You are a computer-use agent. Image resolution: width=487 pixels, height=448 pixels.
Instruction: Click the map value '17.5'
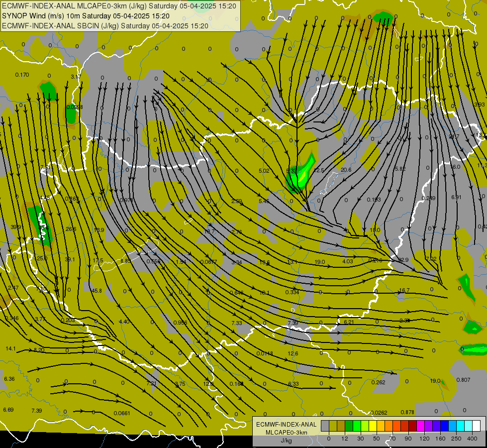pyautogui.click(x=98, y=260)
